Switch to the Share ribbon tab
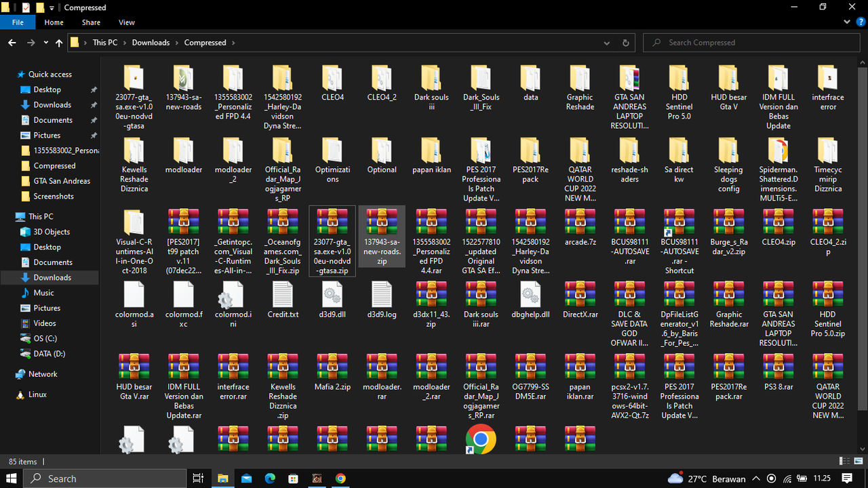 91,22
